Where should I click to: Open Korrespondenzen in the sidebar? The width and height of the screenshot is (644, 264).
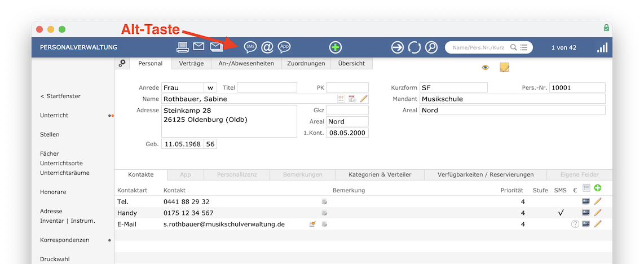pyautogui.click(x=64, y=240)
